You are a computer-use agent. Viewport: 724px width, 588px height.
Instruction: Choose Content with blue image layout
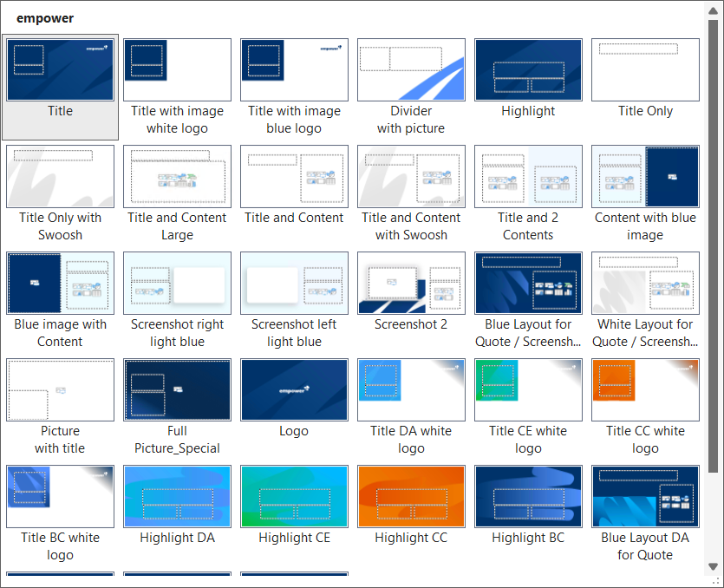[645, 176]
